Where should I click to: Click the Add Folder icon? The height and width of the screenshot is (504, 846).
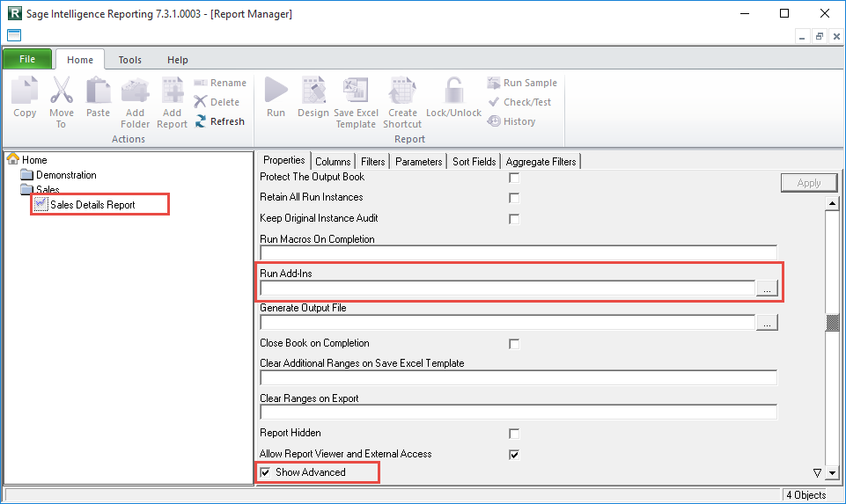click(135, 90)
